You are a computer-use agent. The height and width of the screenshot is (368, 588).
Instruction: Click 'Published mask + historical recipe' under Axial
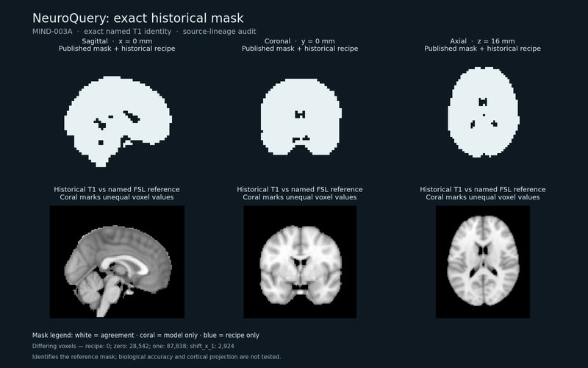(x=483, y=49)
